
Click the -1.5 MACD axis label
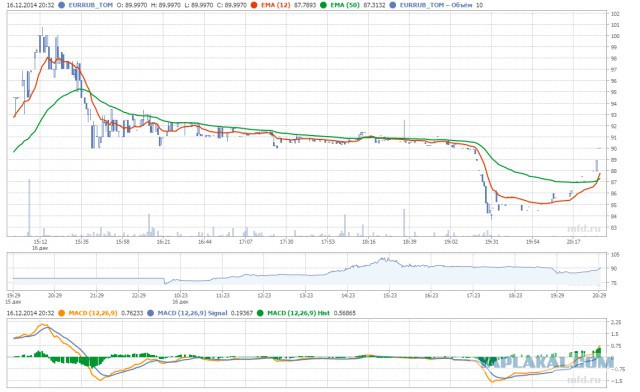point(616,381)
